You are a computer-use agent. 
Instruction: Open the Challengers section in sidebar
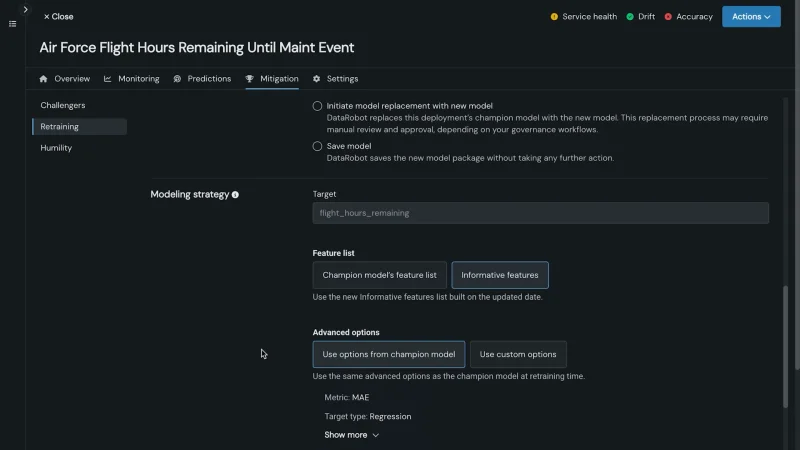63,105
